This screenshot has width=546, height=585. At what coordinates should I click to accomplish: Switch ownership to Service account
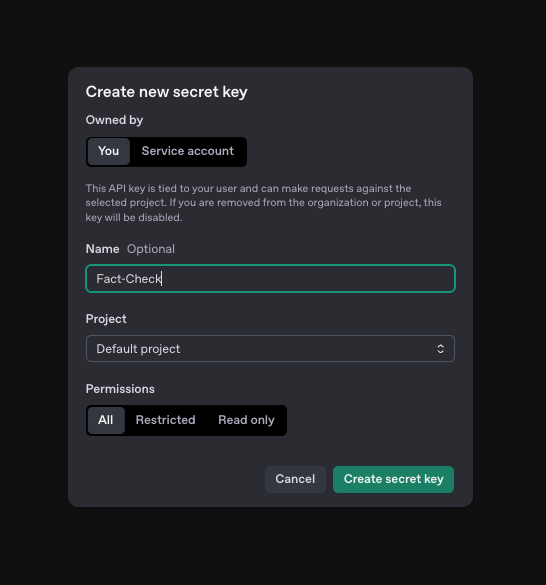[187, 151]
